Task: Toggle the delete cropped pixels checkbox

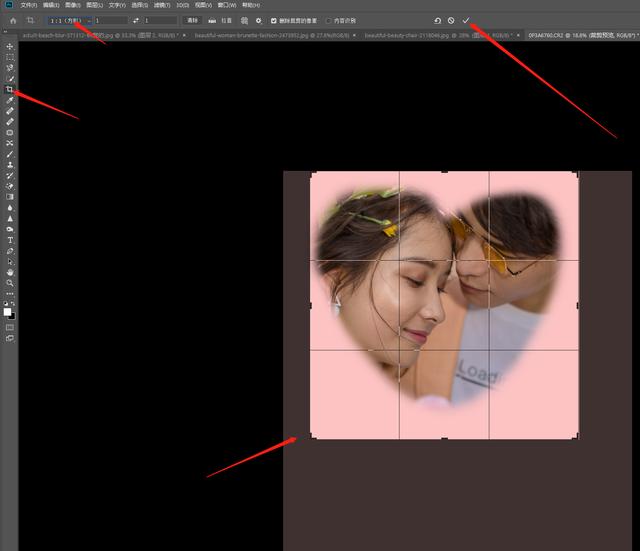Action: 273,20
